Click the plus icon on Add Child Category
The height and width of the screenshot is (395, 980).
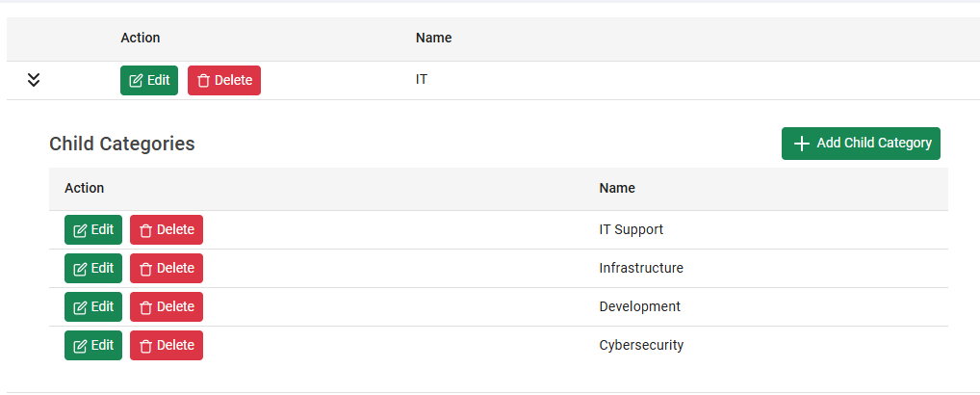click(802, 144)
